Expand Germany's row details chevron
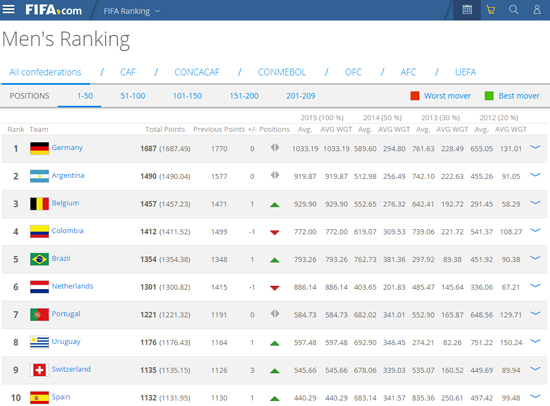550x406 pixels. [x=535, y=147]
